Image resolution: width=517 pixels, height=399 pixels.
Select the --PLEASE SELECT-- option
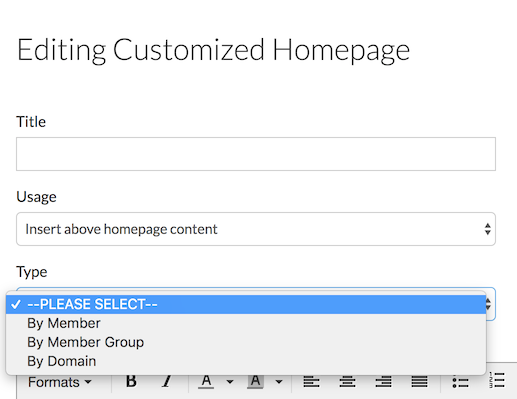[246, 304]
